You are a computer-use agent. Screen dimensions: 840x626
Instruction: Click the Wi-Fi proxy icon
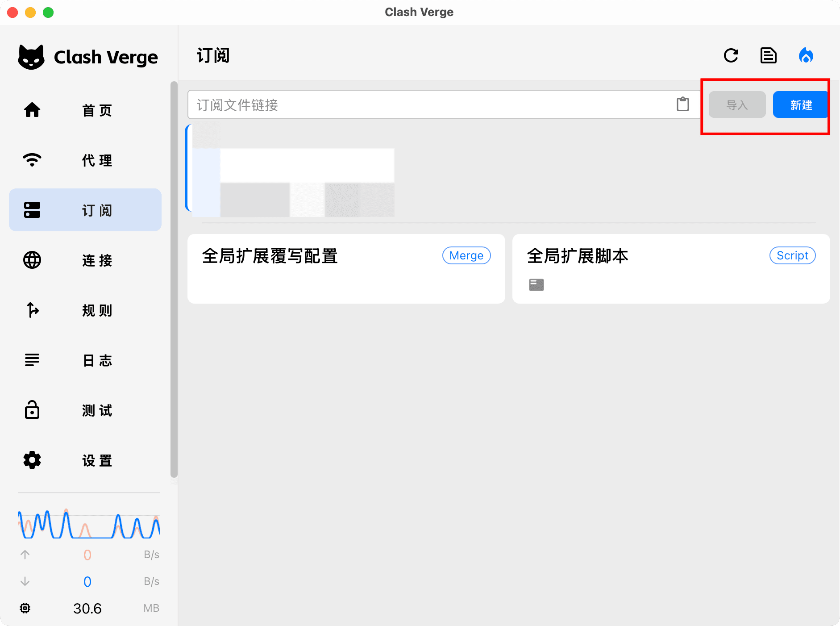[32, 160]
